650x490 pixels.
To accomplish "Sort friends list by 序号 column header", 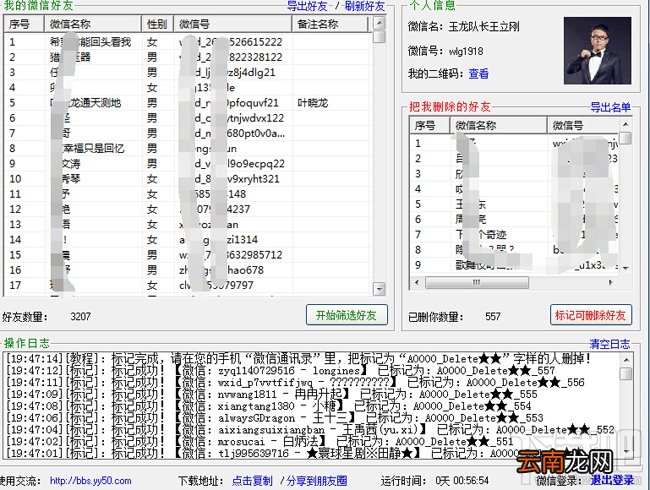I will (x=24, y=24).
